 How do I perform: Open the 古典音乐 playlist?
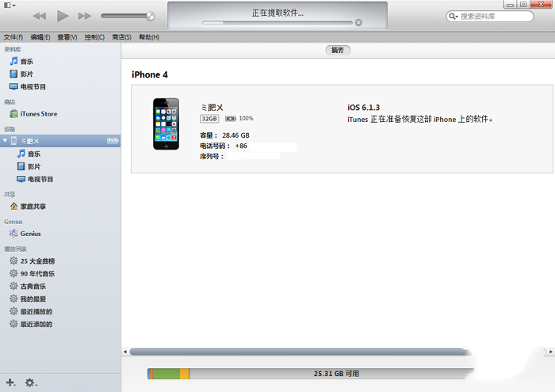coord(60,287)
